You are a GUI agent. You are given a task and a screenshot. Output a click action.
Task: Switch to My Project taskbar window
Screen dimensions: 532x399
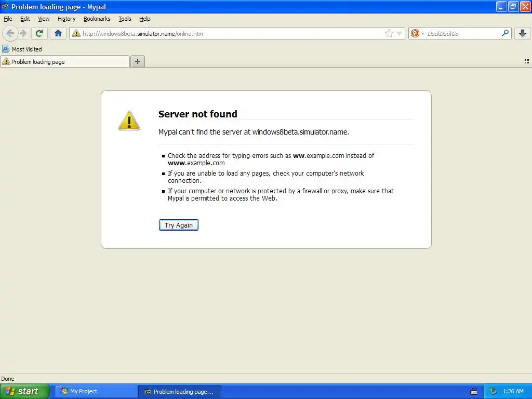(x=96, y=391)
